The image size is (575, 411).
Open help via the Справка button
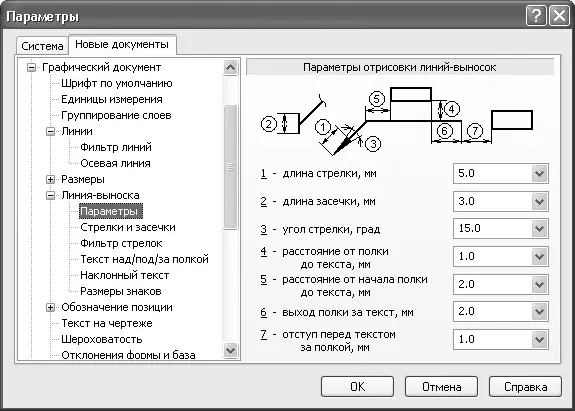(x=525, y=387)
